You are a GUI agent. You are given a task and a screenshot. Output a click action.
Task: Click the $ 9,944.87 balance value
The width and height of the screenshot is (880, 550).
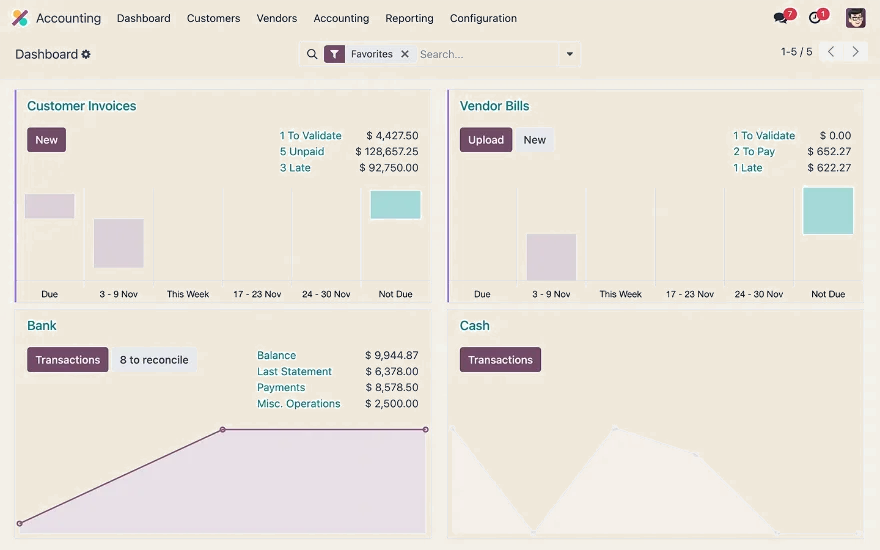pyautogui.click(x=392, y=355)
